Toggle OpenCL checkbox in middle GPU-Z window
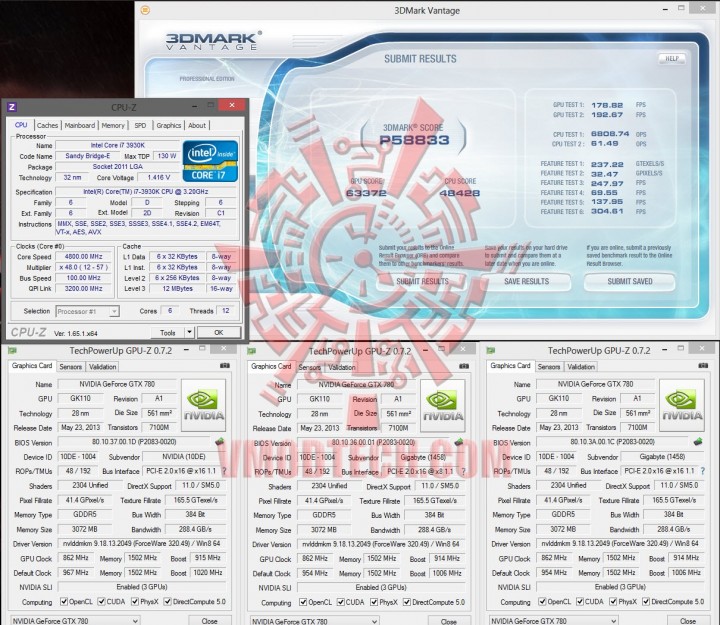 [x=303, y=602]
